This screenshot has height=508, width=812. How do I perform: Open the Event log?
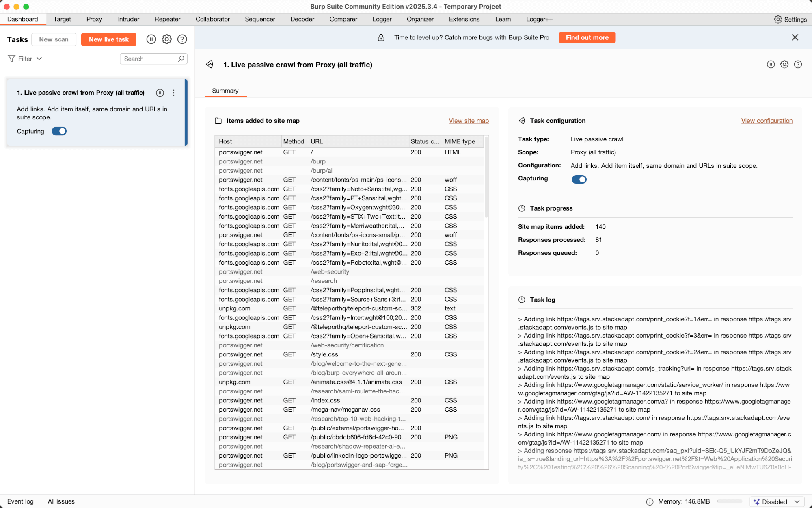pyautogui.click(x=20, y=501)
